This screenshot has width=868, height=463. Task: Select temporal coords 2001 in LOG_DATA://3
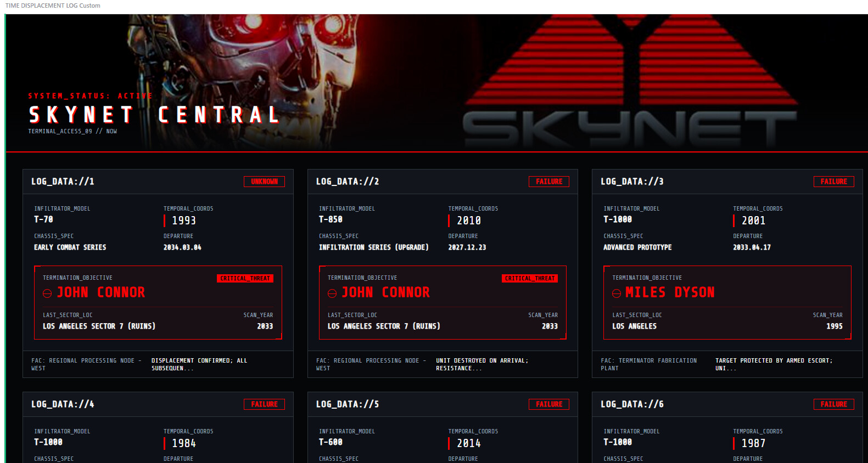753,221
